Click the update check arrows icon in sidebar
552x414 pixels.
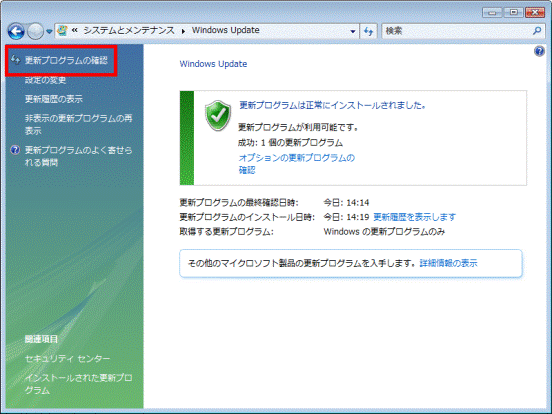[15, 60]
